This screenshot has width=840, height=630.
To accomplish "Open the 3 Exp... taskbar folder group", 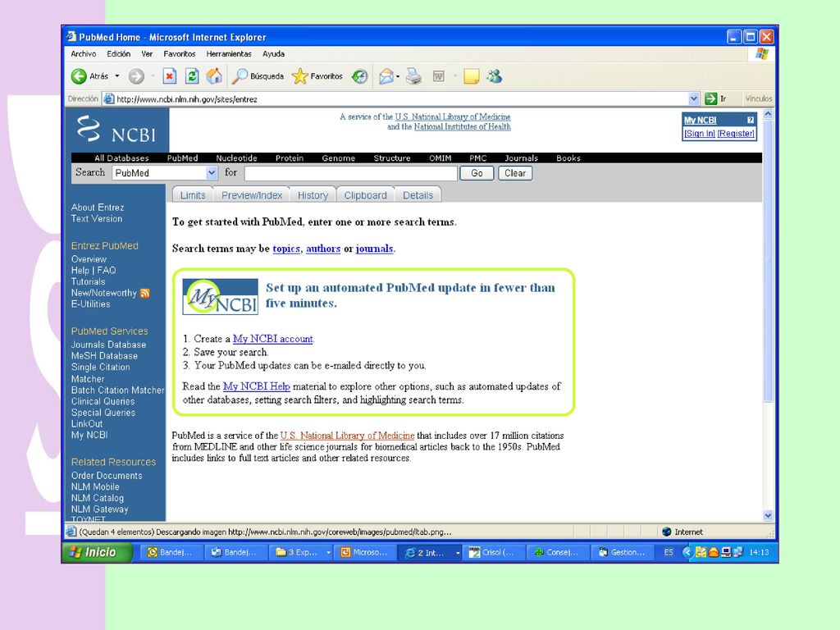I will click(x=300, y=552).
